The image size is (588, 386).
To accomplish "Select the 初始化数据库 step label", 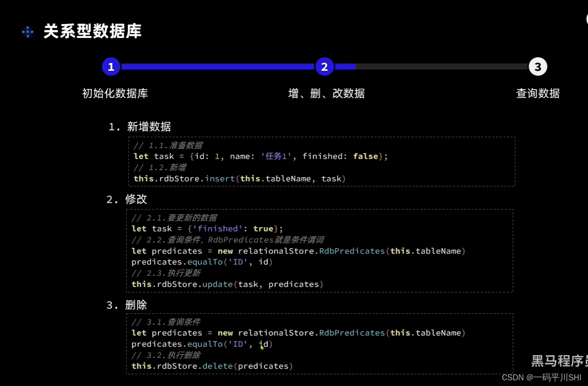I will [x=115, y=93].
